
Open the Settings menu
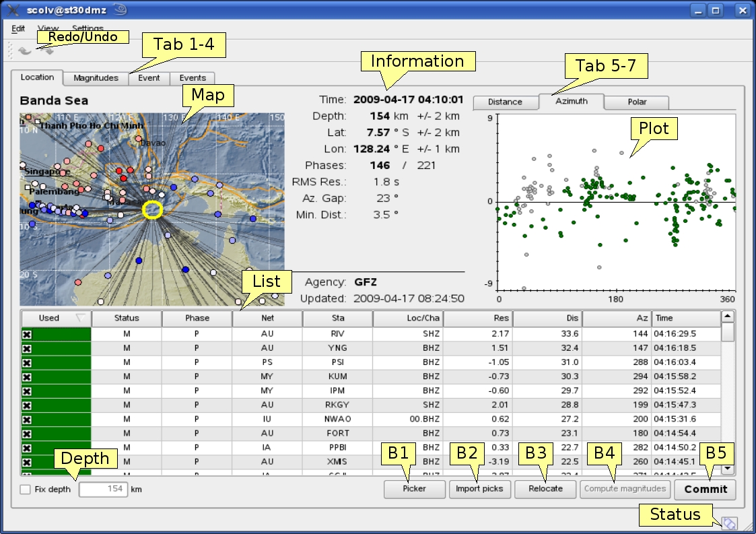(88, 29)
